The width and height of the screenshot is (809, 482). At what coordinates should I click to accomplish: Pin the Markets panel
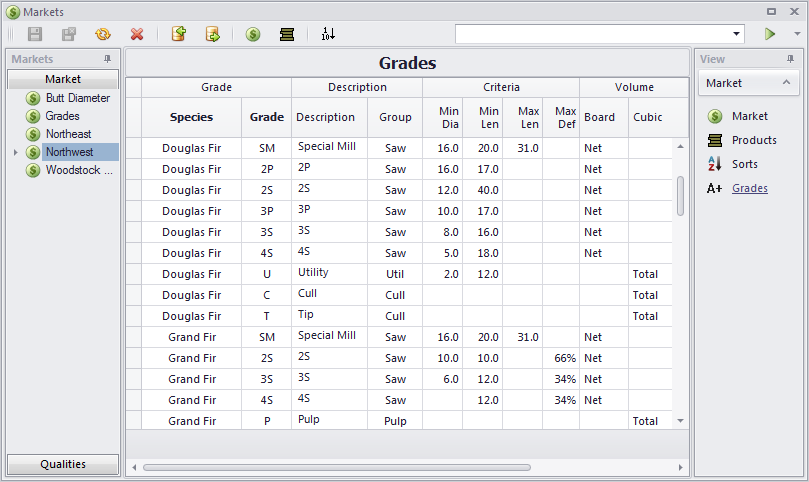point(107,59)
